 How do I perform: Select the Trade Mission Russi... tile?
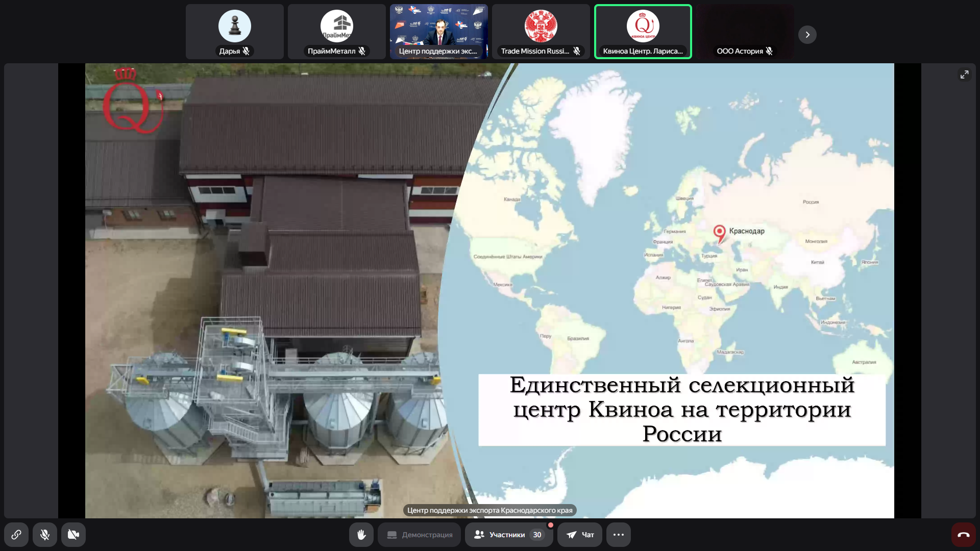pyautogui.click(x=541, y=32)
